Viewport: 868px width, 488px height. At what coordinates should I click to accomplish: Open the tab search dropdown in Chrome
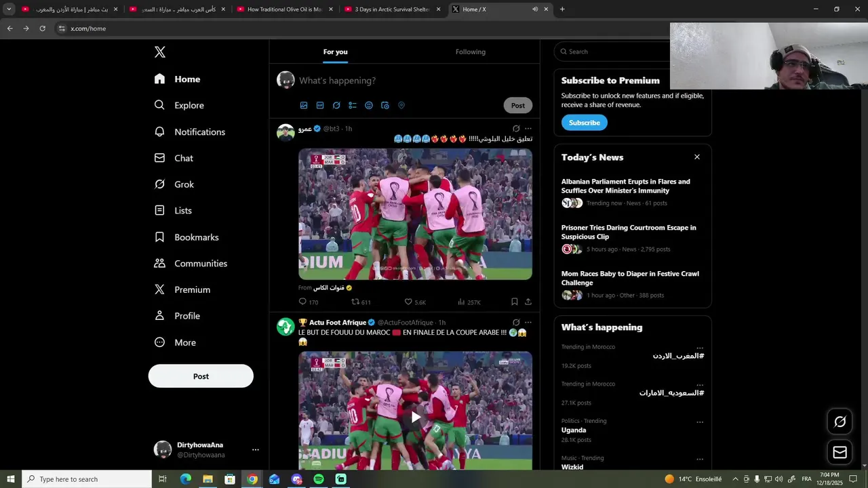pos(9,9)
